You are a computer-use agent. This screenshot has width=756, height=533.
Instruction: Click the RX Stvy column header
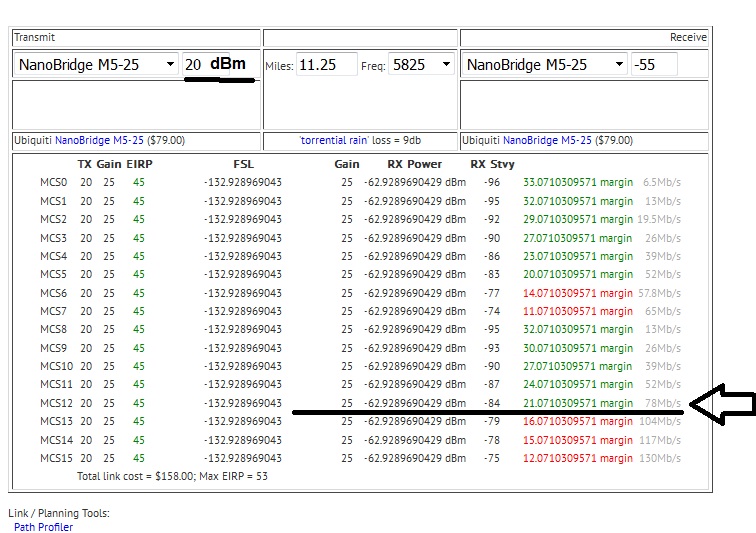tap(492, 164)
